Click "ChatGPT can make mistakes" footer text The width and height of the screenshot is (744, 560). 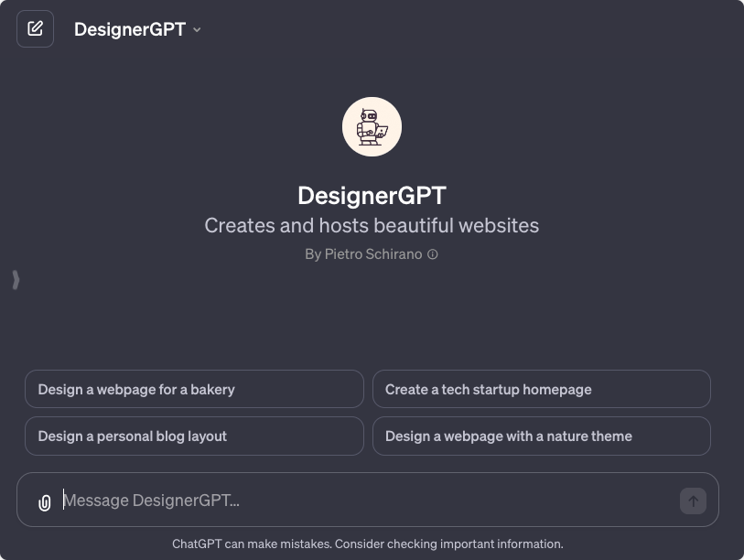click(251, 544)
